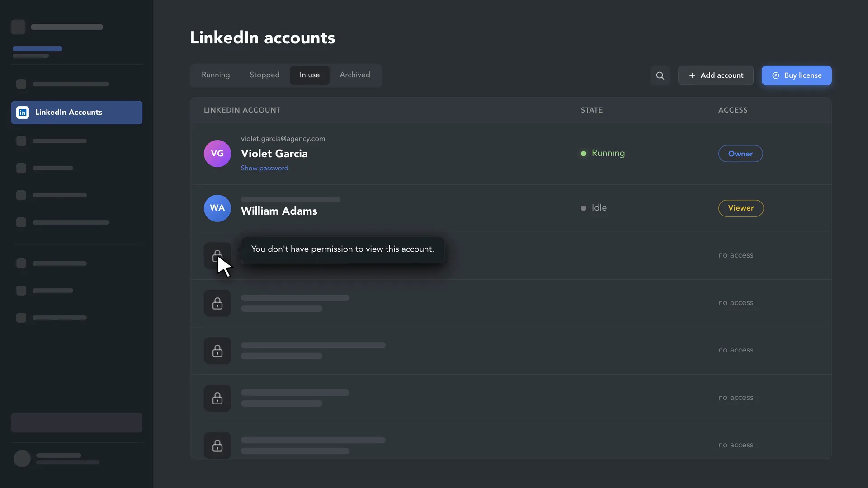Image resolution: width=868 pixels, height=488 pixels.
Task: Switch to the Stopped tab
Action: (264, 75)
